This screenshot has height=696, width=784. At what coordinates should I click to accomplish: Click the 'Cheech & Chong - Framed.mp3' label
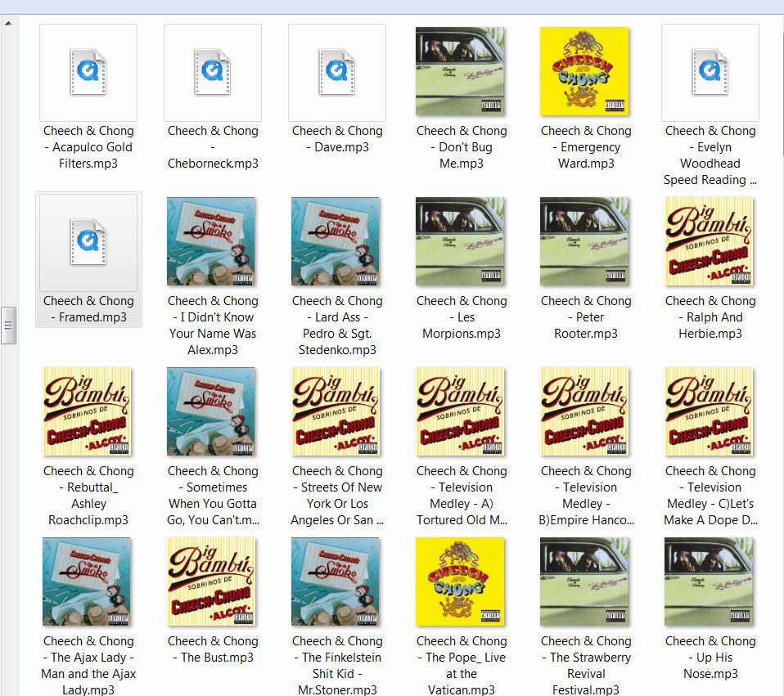coord(88,309)
